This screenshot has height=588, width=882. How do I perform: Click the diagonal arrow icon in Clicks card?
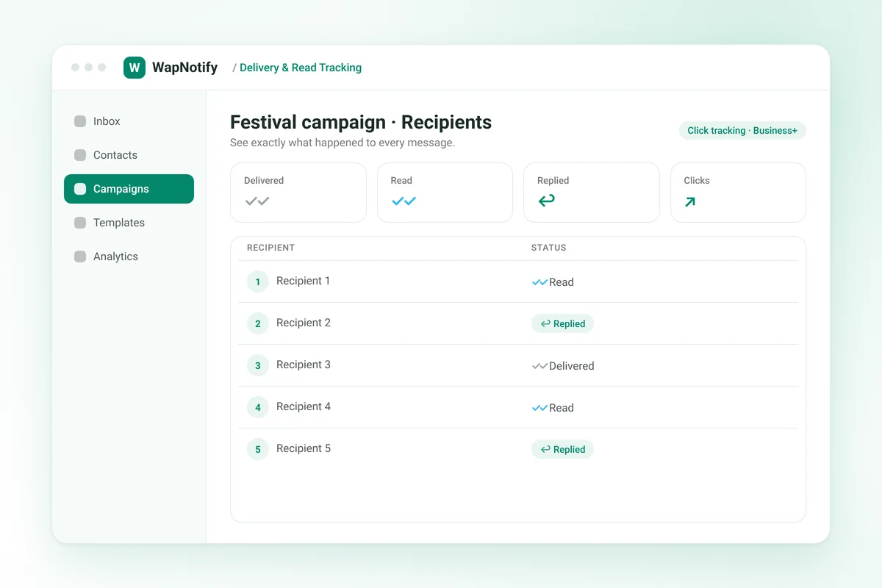690,201
